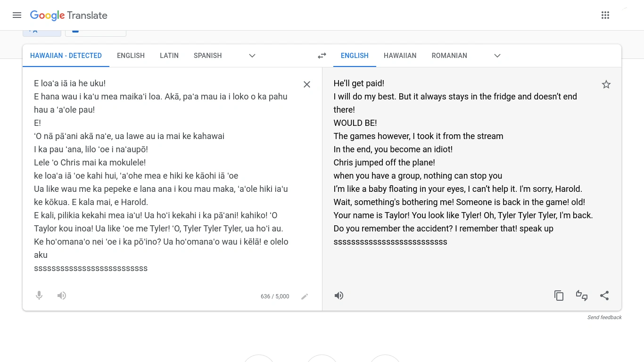
Task: Select Latin as source language
Action: pos(169,56)
